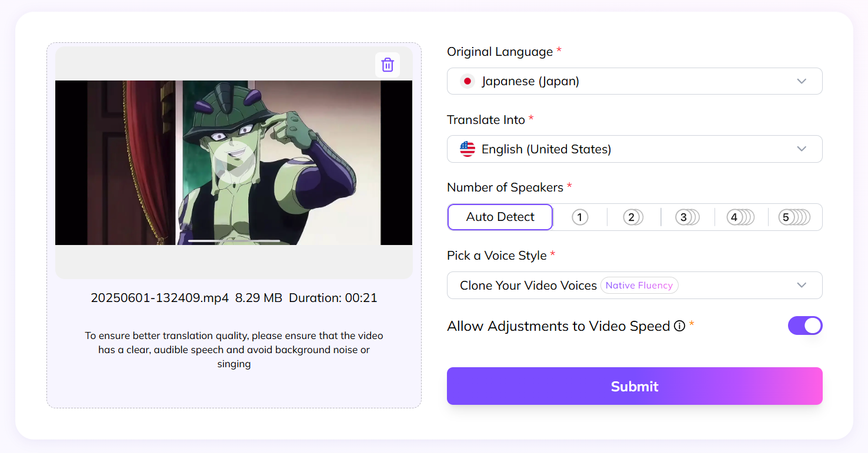The height and width of the screenshot is (453, 868).
Task: Choose 4 speakers option
Action: tap(740, 217)
